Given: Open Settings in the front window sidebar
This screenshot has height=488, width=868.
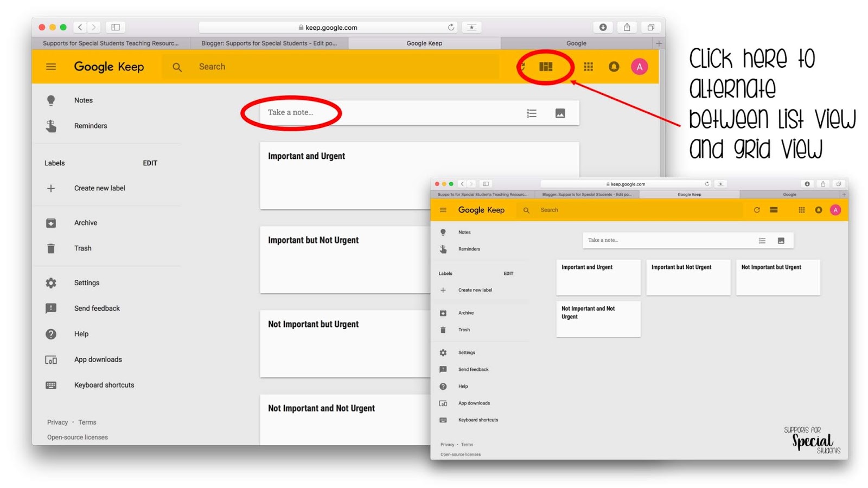Looking at the screenshot, I should tap(467, 353).
